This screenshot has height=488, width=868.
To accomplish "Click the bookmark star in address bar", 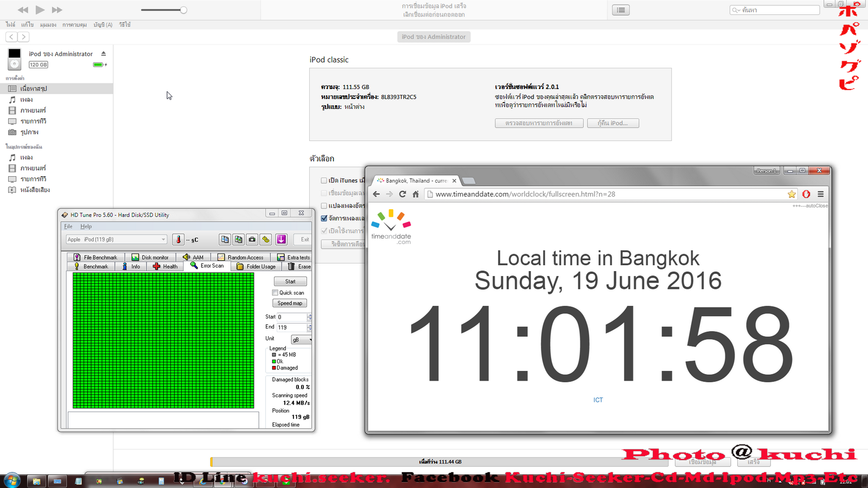I will [792, 194].
